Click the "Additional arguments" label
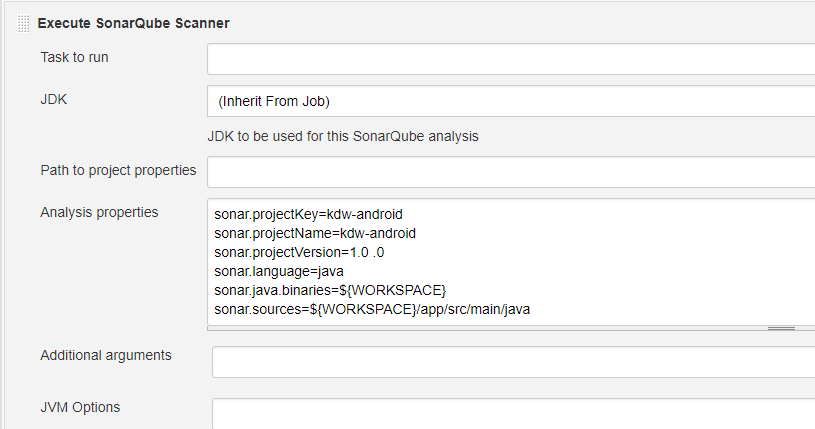Viewport: 815px width, 429px height. [106, 355]
